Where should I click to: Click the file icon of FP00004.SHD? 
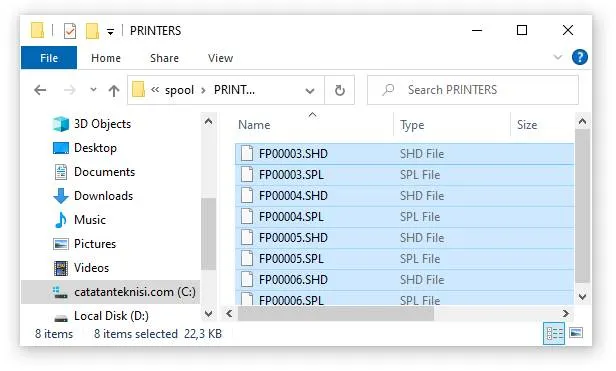tap(247, 195)
